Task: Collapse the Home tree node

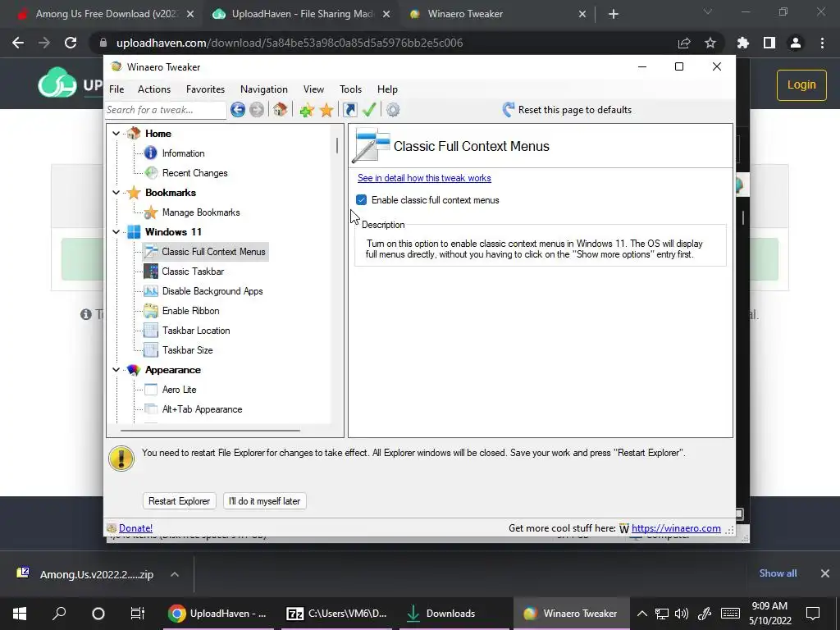Action: pyautogui.click(x=116, y=134)
